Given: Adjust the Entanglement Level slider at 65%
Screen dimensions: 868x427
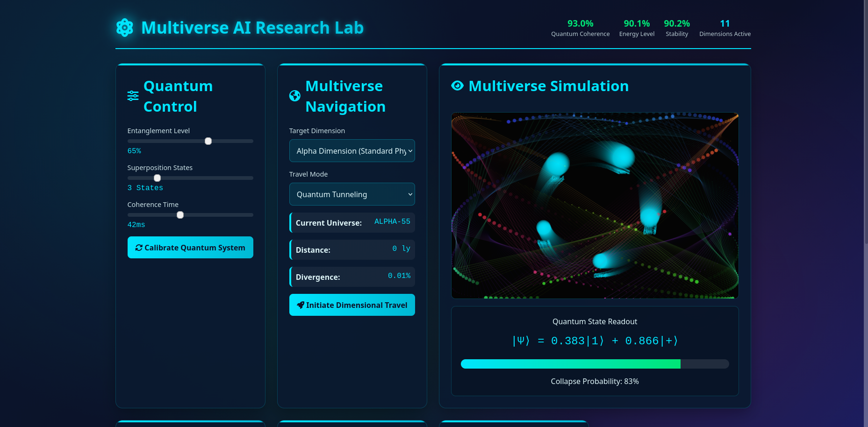Looking at the screenshot, I should pyautogui.click(x=208, y=141).
